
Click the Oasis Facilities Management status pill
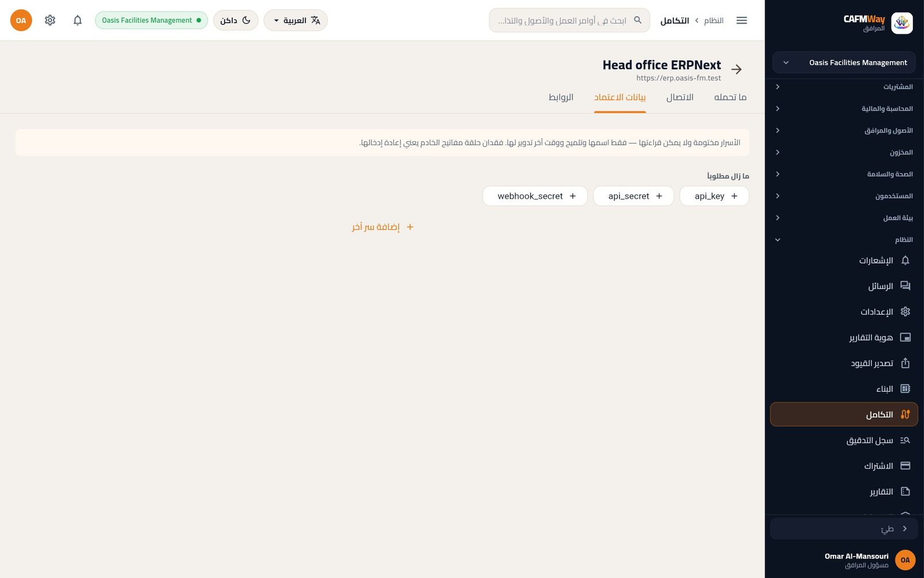[151, 20]
